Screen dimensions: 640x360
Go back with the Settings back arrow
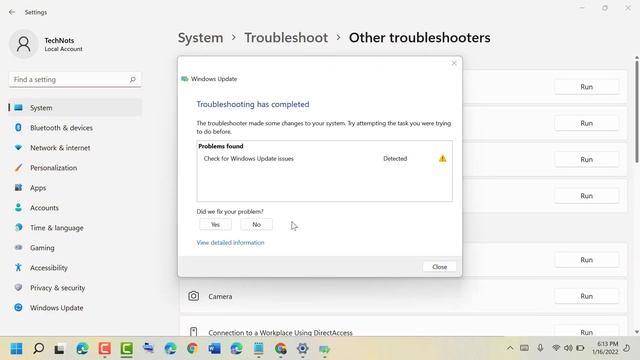[12, 12]
